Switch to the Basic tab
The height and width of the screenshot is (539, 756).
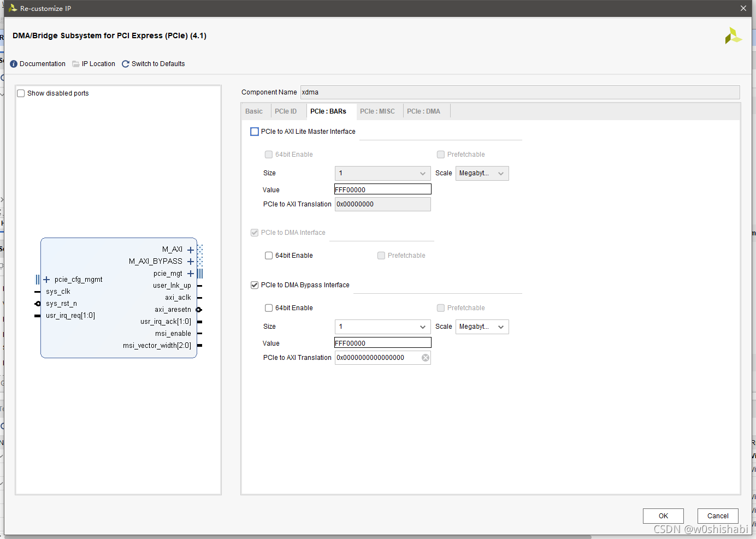pyautogui.click(x=254, y=111)
